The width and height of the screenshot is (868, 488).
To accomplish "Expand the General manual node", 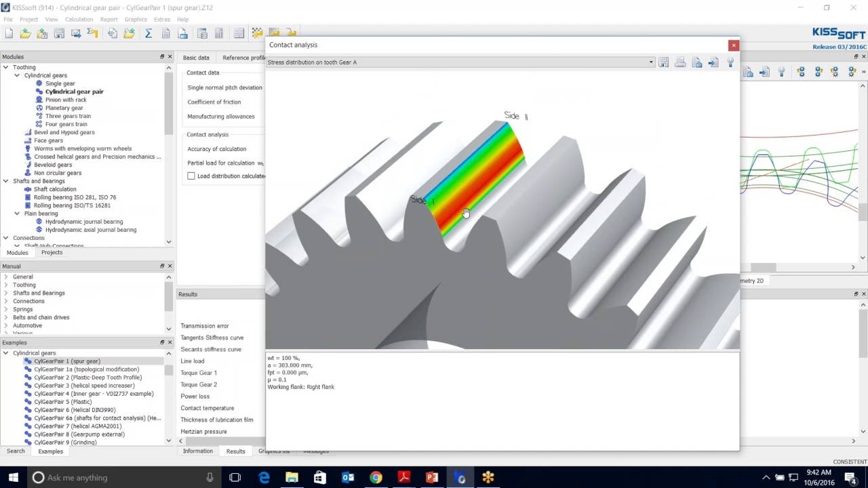I will tap(6, 277).
